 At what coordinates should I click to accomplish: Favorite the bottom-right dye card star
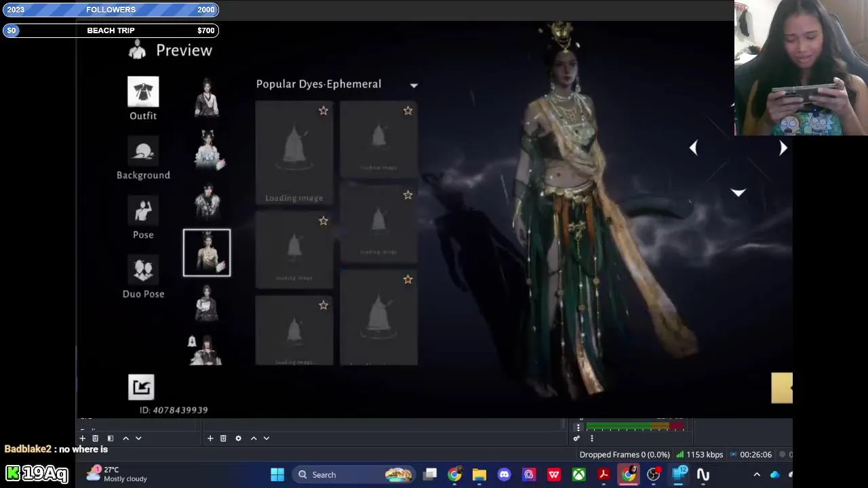point(408,279)
